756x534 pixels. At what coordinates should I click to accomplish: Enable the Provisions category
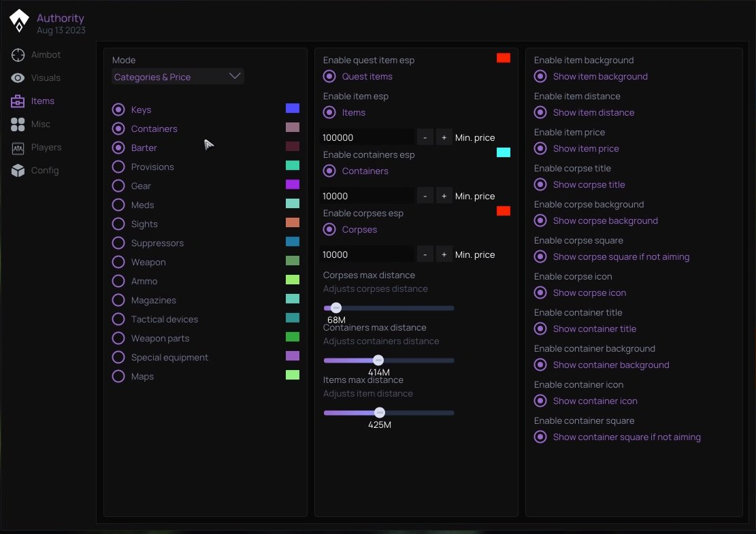(x=118, y=167)
